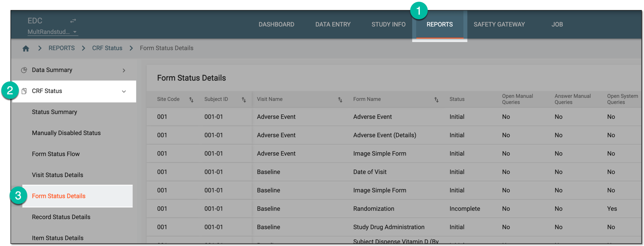This screenshot has height=246, width=644.
Task: Open the JOB tab
Action: point(557,24)
